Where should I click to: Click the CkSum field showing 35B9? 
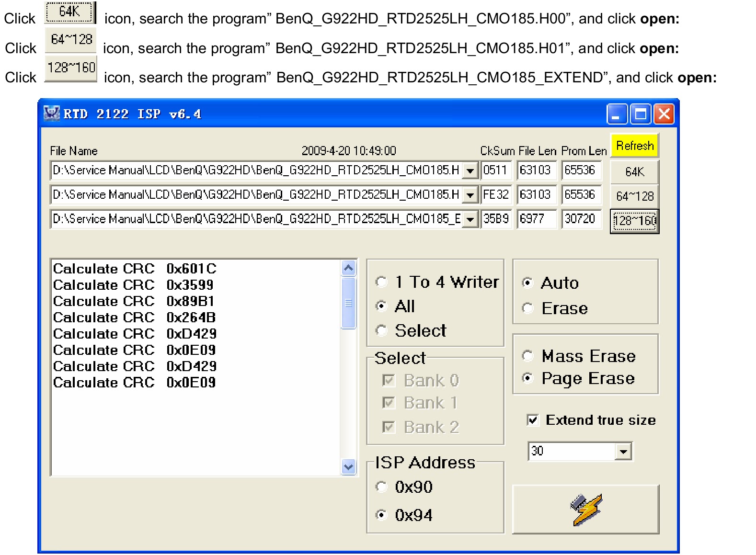pos(496,219)
